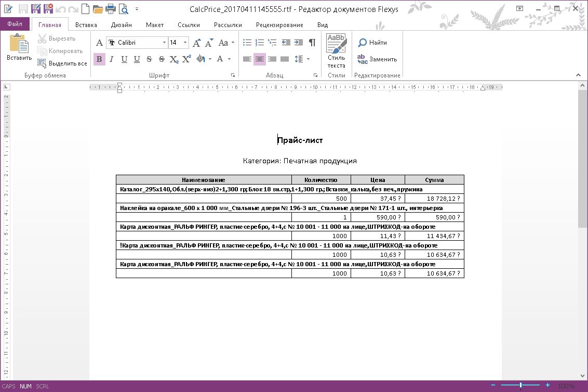Toggle Italic formatting
588x392 pixels.
pyautogui.click(x=111, y=59)
